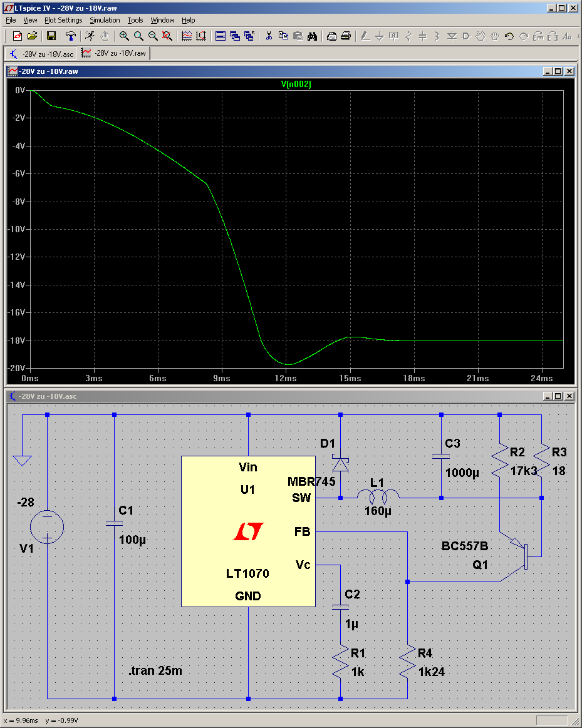This screenshot has width=582, height=728.
Task: Open the Simulation menu
Action: point(105,20)
